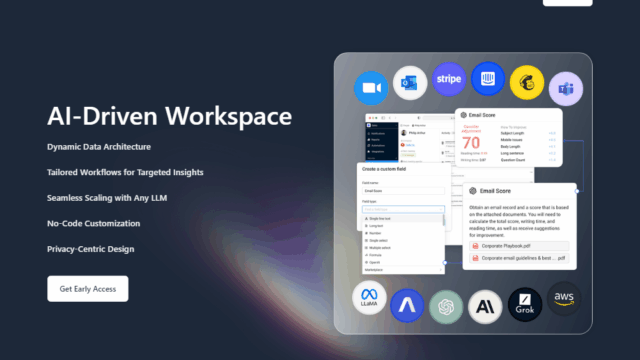This screenshot has height=360, width=640.
Task: Click the Get Early Access button
Action: tap(88, 289)
